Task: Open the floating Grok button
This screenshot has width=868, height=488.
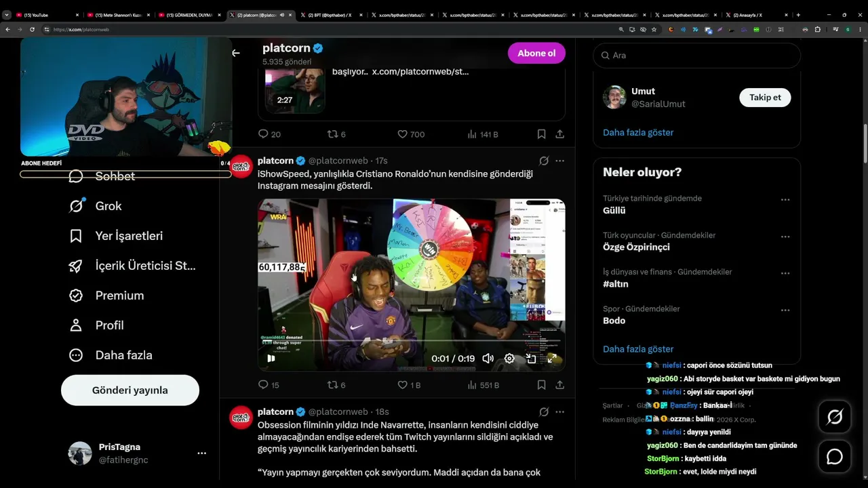Action: [x=835, y=417]
